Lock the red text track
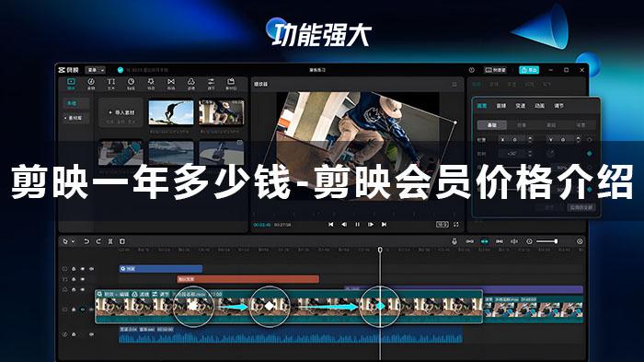644x362 pixels. pyautogui.click(x=74, y=279)
